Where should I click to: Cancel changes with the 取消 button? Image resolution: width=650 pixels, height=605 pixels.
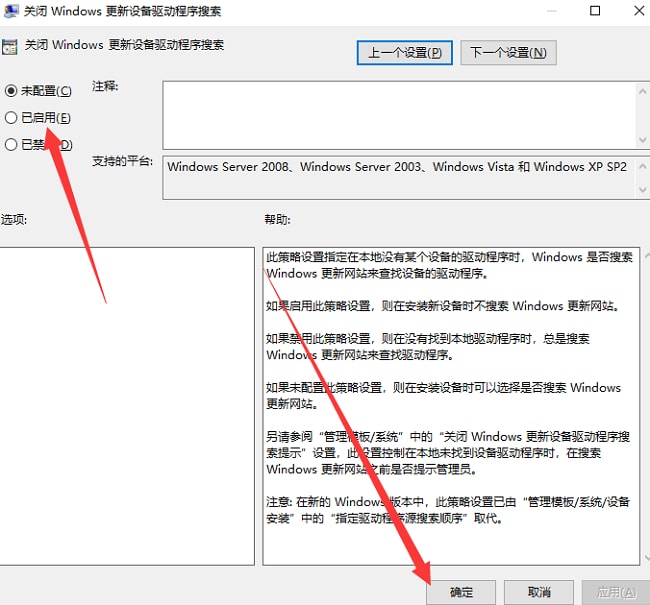tap(538, 592)
